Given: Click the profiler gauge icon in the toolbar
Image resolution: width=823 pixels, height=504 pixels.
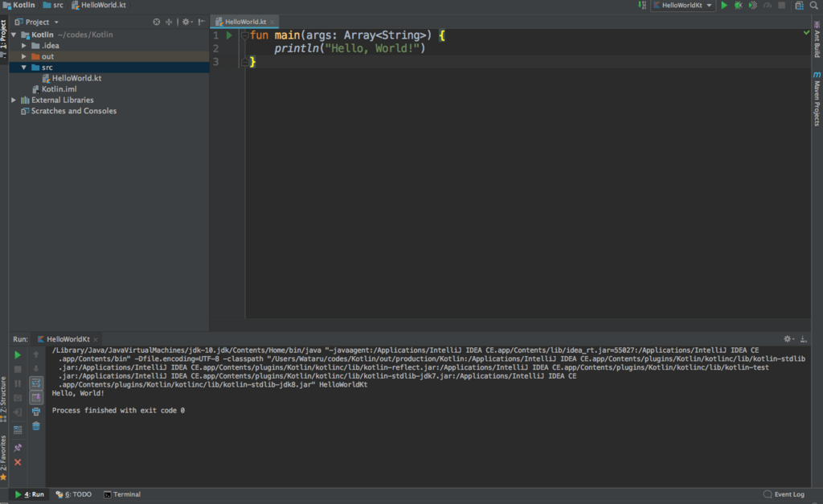Looking at the screenshot, I should tap(767, 6).
